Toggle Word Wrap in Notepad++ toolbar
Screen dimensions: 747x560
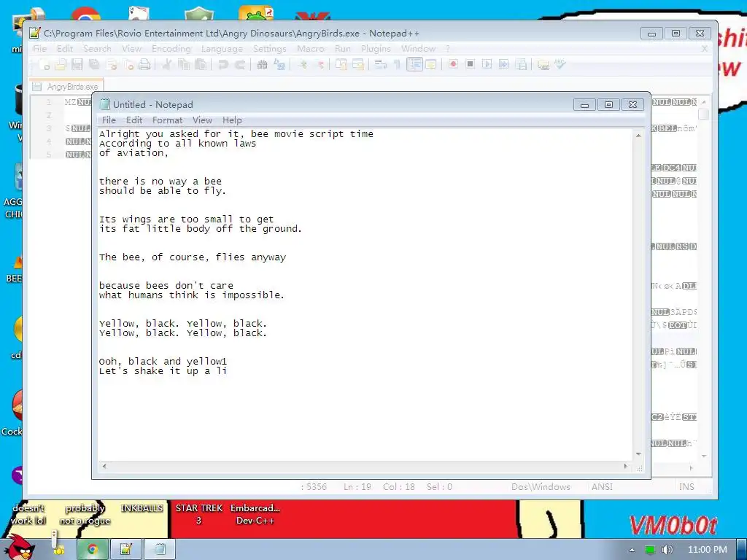tap(379, 64)
